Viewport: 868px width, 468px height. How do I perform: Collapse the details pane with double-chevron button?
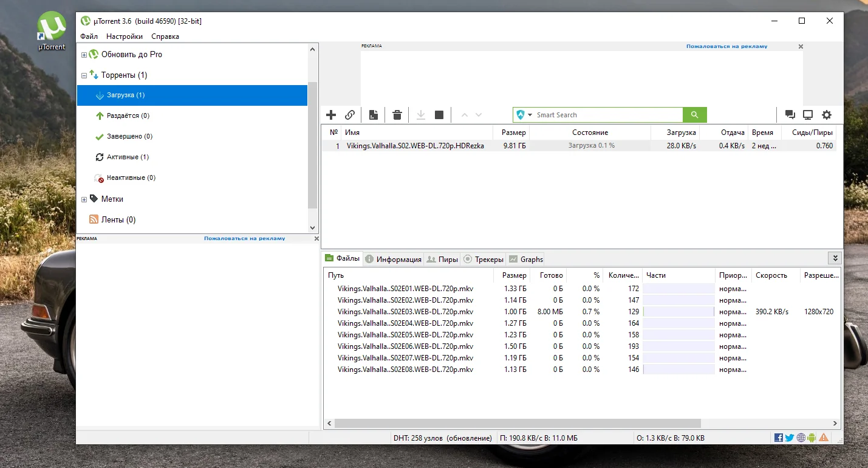pyautogui.click(x=835, y=258)
